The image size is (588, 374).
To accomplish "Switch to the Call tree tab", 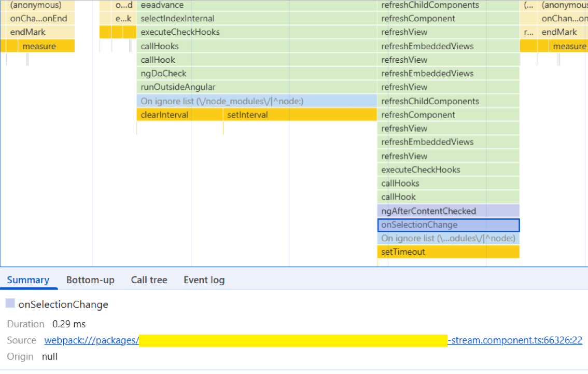I will pos(149,280).
